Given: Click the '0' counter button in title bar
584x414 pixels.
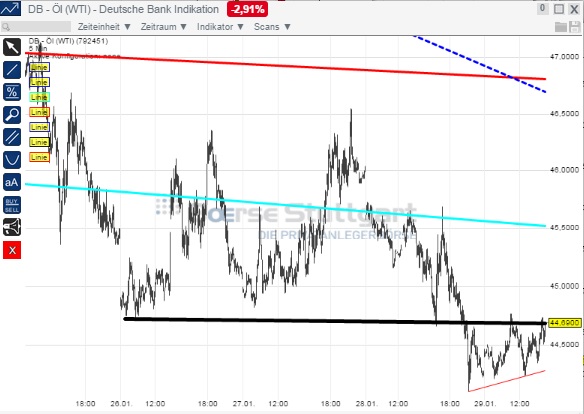Looking at the screenshot, I should [x=542, y=9].
